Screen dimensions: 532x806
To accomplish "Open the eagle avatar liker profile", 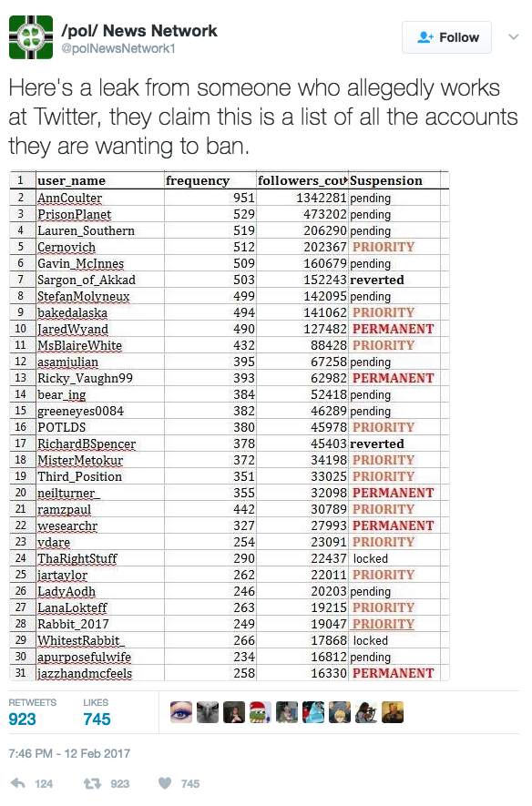I will click(x=208, y=712).
